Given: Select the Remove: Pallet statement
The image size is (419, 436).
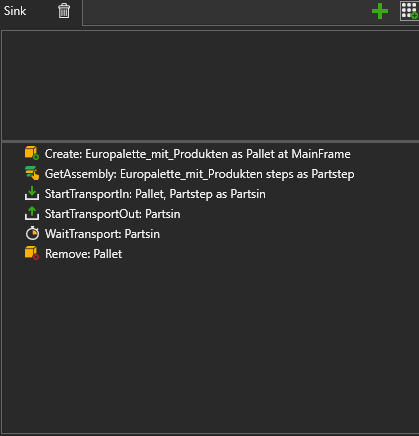Looking at the screenshot, I should (x=84, y=254).
